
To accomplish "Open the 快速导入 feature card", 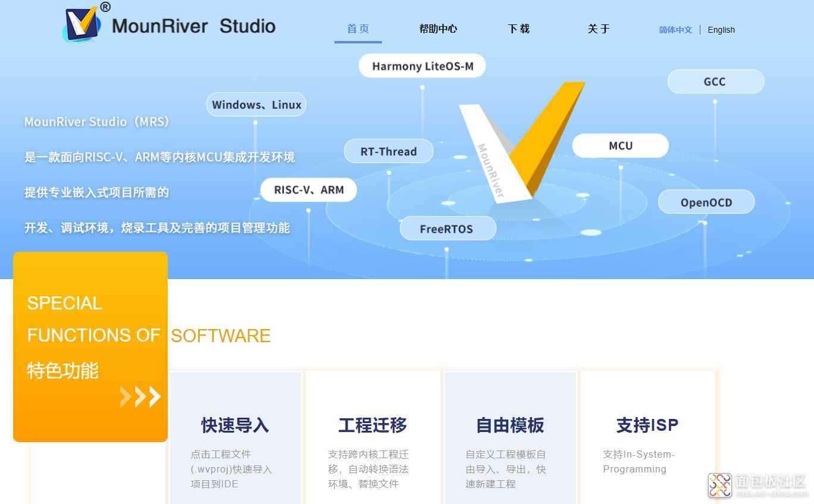I will point(235,438).
